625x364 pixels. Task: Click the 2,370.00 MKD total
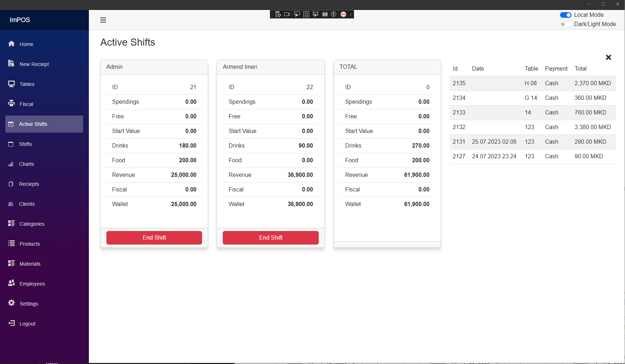[x=593, y=83]
